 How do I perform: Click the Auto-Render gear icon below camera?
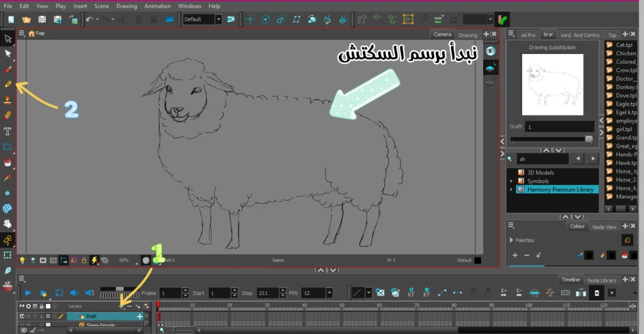coord(146,260)
